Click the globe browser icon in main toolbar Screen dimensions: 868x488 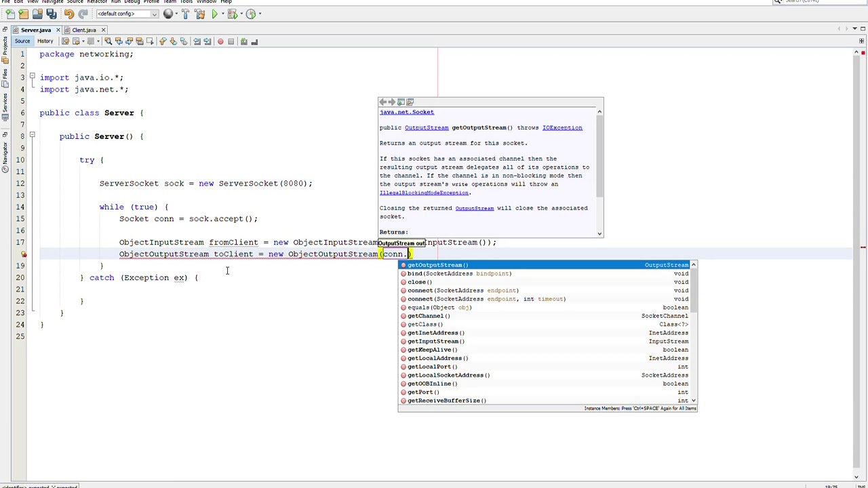(168, 14)
